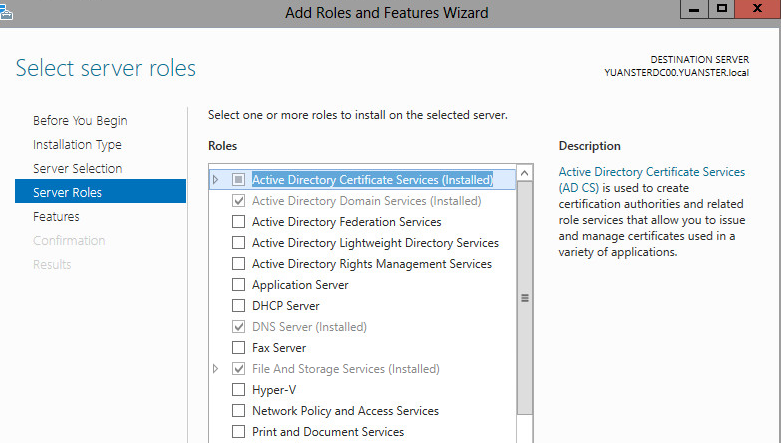781x443 pixels.
Task: Check the Fax Server role
Action: point(239,347)
